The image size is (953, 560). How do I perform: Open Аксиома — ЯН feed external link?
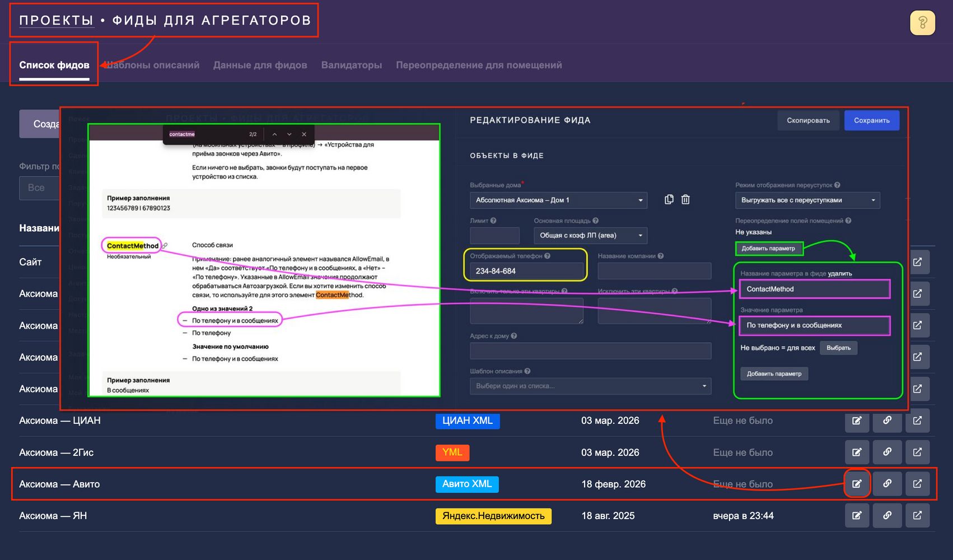[917, 516]
